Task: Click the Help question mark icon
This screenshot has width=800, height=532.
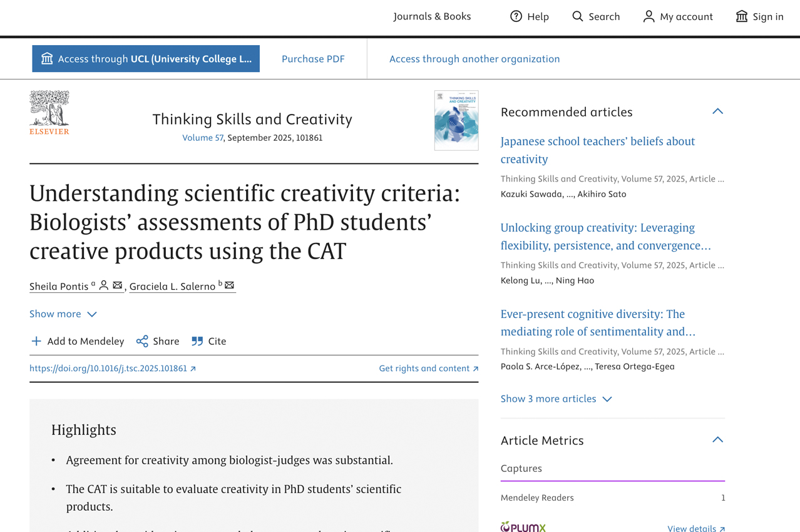Action: (x=516, y=16)
